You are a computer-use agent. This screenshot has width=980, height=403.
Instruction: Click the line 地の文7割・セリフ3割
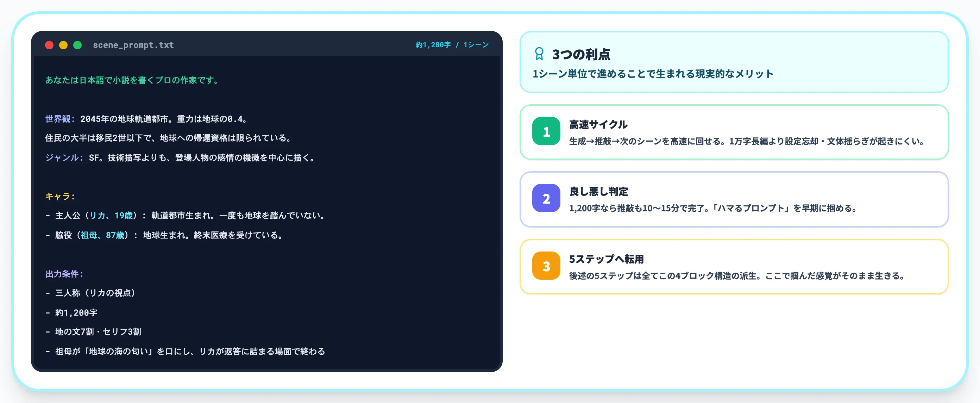(x=93, y=332)
